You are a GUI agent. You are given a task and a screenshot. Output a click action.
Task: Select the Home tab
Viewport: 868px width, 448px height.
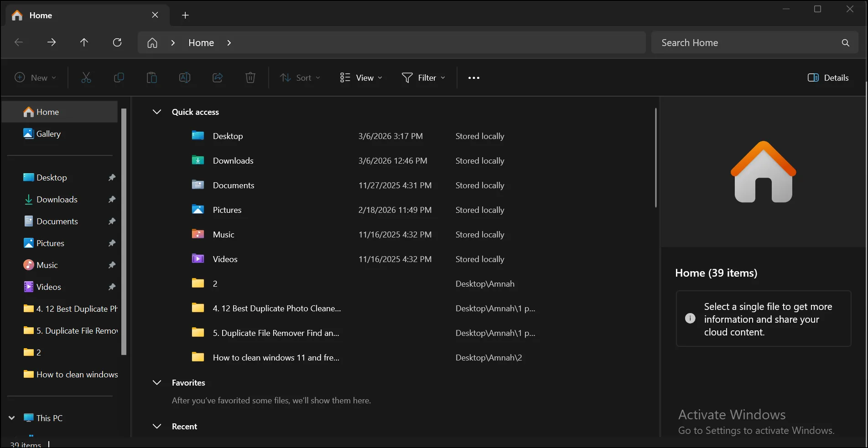40,15
